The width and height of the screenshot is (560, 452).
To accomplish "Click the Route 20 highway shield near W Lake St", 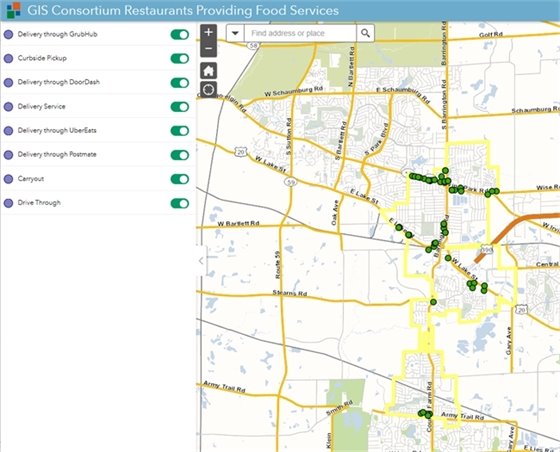I will 241,152.
